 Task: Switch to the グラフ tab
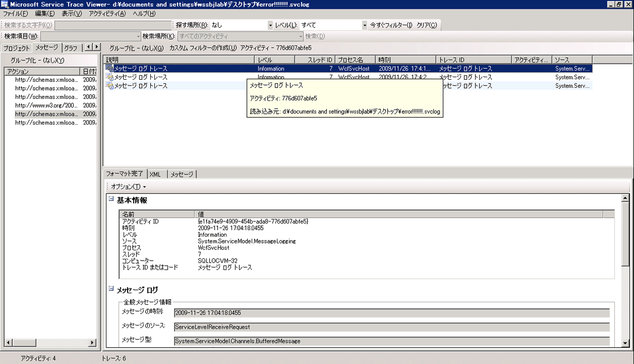[71, 48]
